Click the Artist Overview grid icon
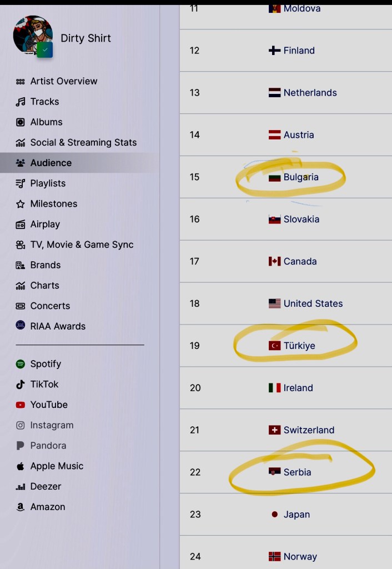 21,81
